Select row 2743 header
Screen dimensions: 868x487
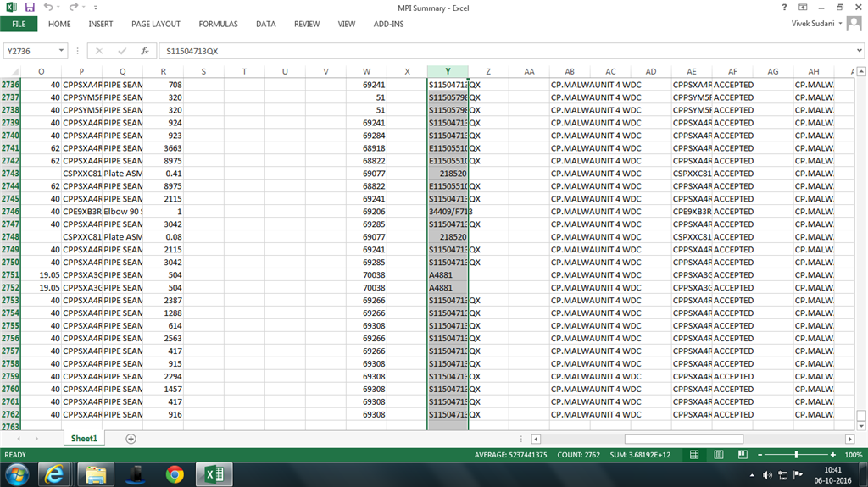pos(10,174)
